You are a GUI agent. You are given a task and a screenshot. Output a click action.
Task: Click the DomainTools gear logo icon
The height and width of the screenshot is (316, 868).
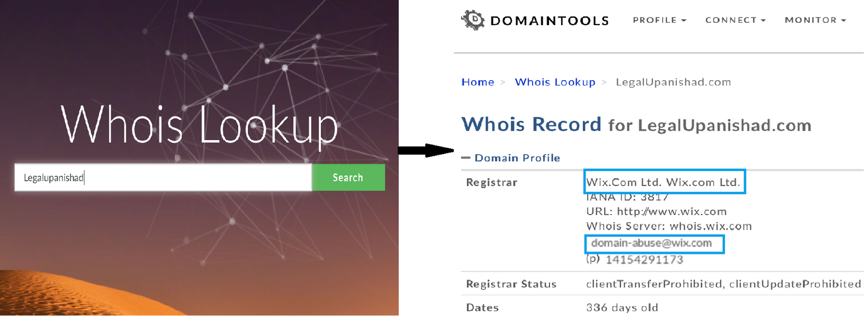(473, 20)
